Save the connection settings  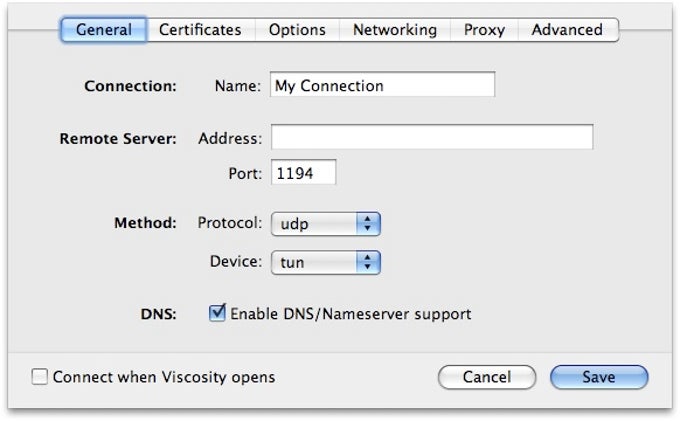(598, 377)
